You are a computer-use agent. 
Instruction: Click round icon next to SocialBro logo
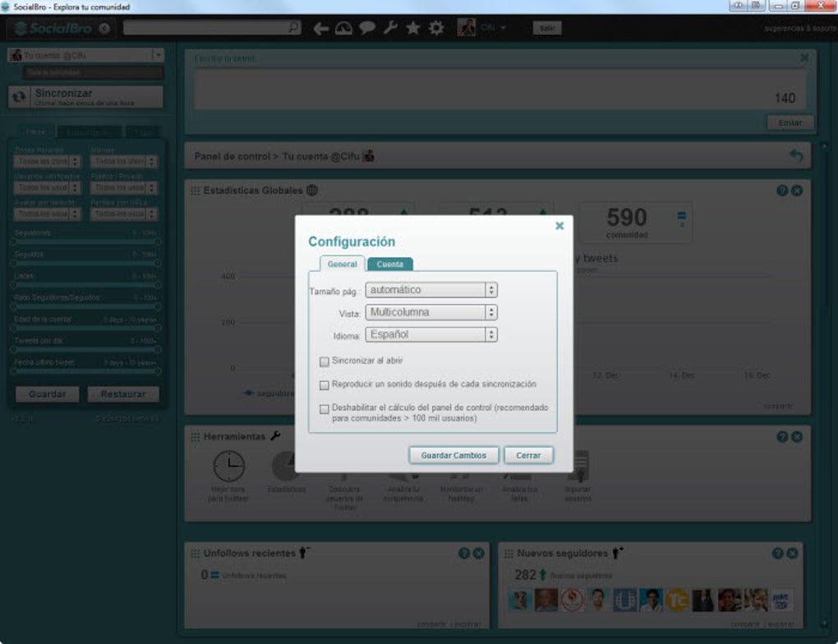click(x=105, y=28)
